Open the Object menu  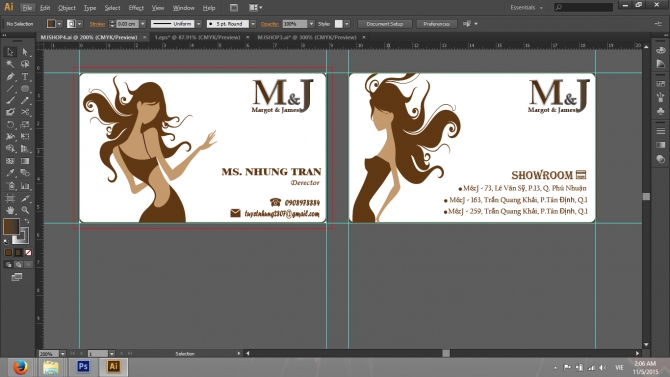pyautogui.click(x=67, y=8)
